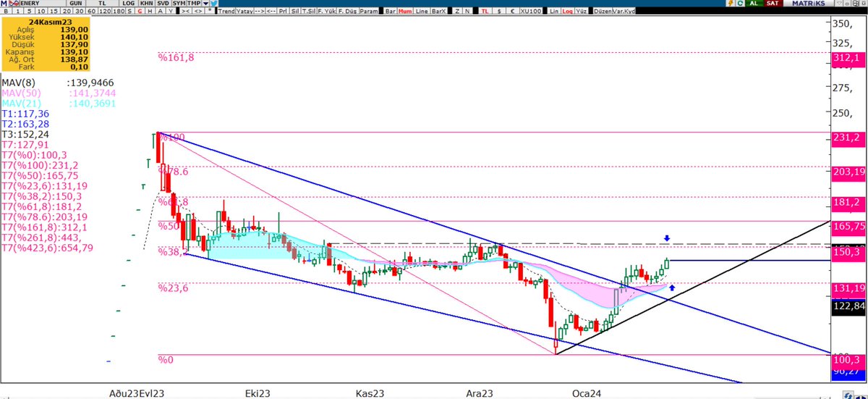Select euro currency display
Image resolution: width=868 pixels, height=399 pixels.
click(x=513, y=12)
